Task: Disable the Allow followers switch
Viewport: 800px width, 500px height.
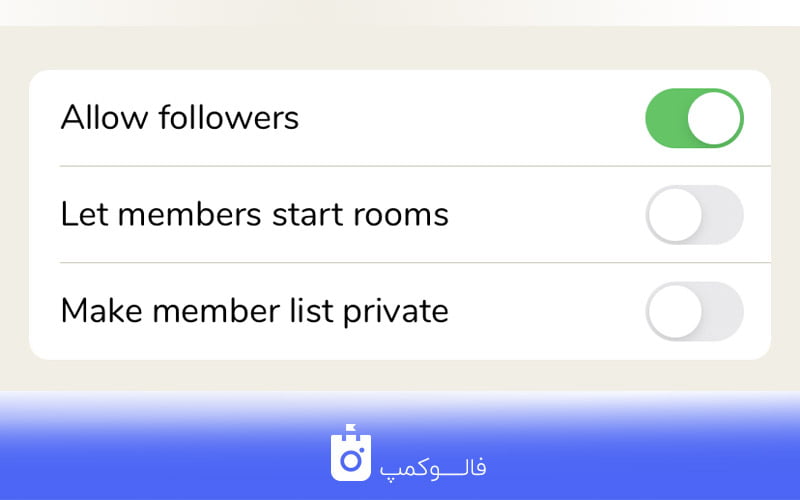Action: pos(694,118)
